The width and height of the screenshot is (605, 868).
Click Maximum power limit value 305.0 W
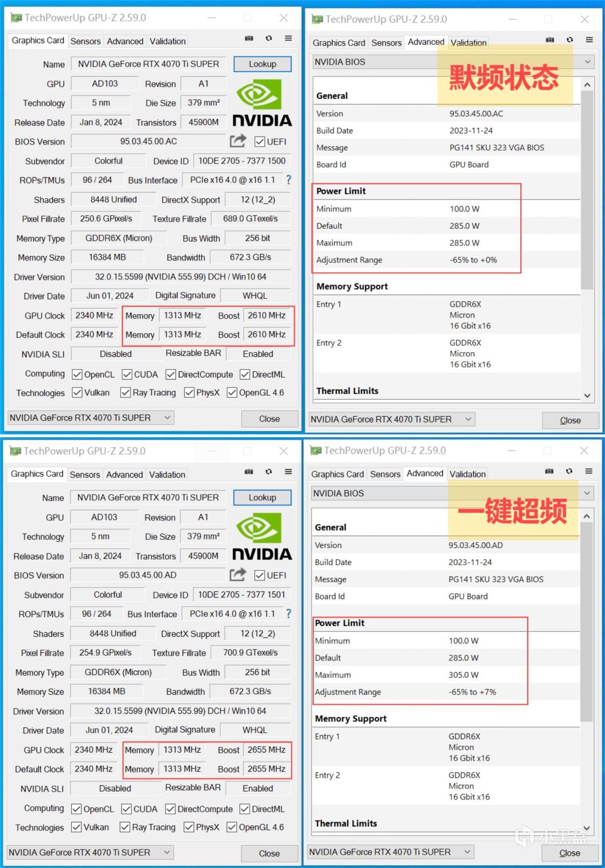(x=464, y=675)
